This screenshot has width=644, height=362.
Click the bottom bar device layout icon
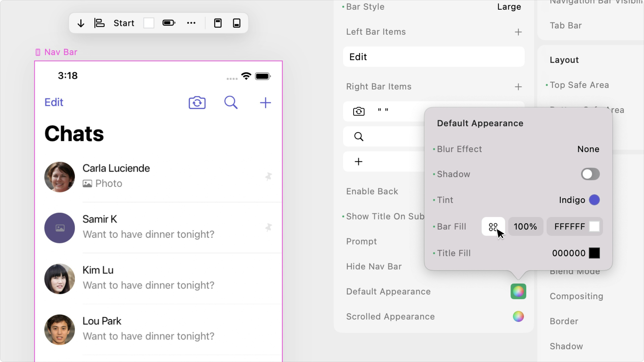click(x=236, y=23)
